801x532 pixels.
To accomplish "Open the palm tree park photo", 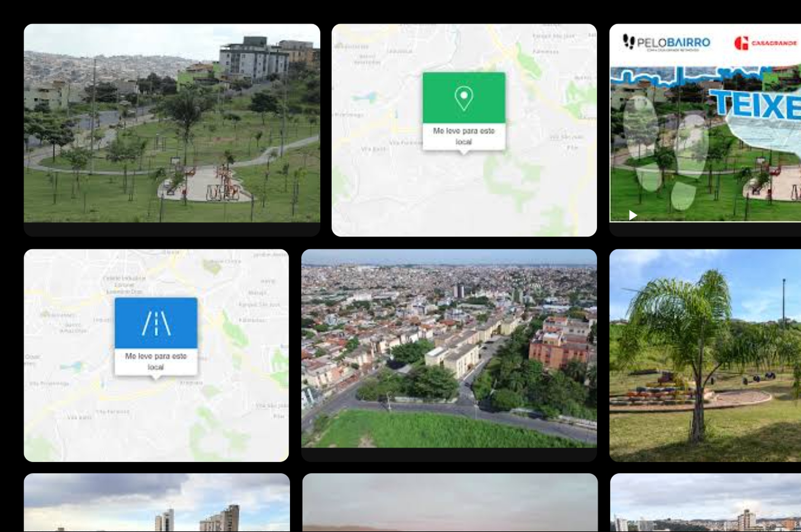I will pos(705,355).
